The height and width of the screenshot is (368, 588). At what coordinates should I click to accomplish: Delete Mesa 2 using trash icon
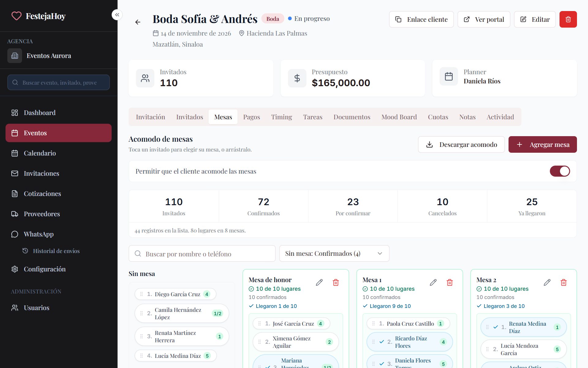point(563,282)
